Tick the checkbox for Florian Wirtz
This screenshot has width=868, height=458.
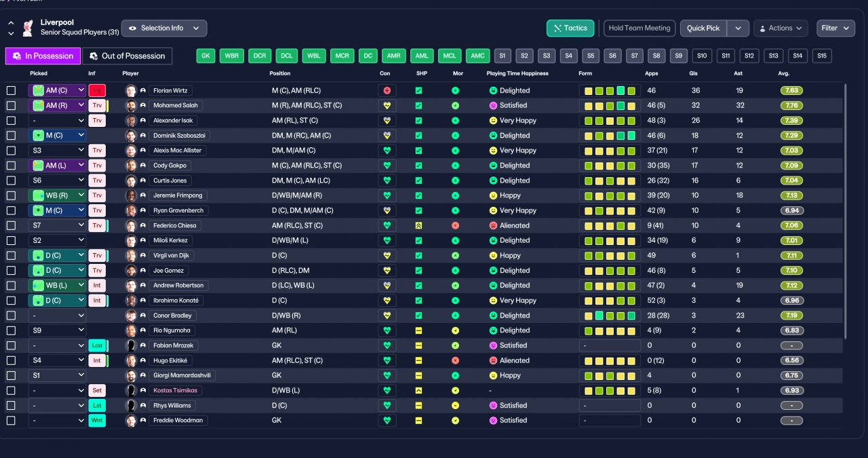pyautogui.click(x=11, y=90)
